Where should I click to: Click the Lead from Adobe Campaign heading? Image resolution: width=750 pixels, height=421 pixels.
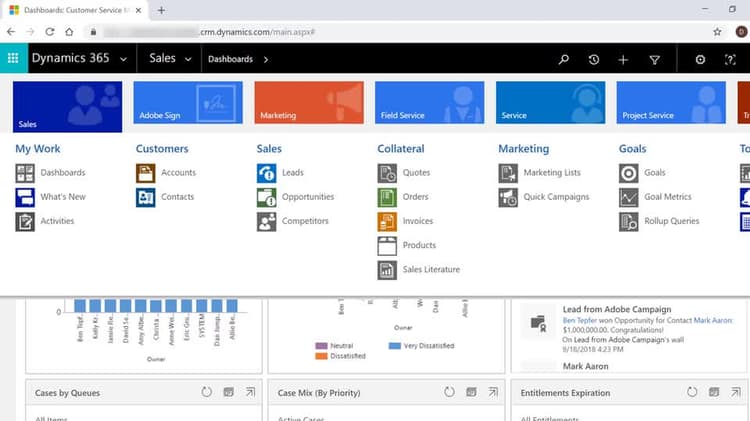(x=617, y=310)
